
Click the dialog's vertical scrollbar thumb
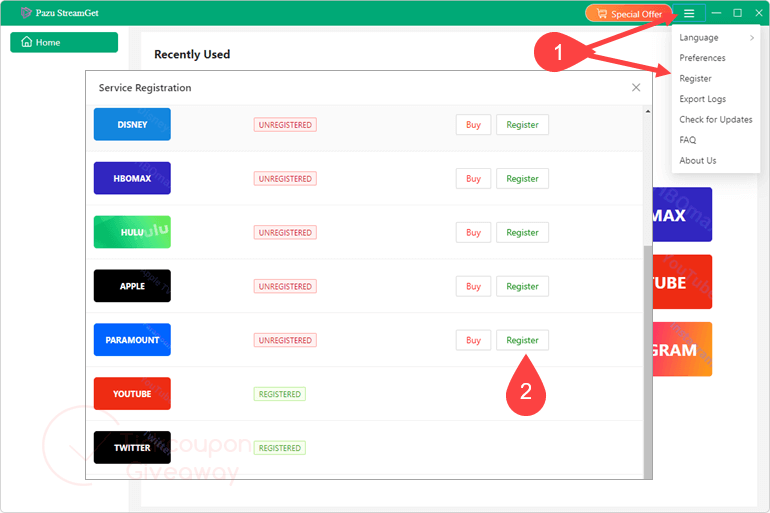(648, 361)
